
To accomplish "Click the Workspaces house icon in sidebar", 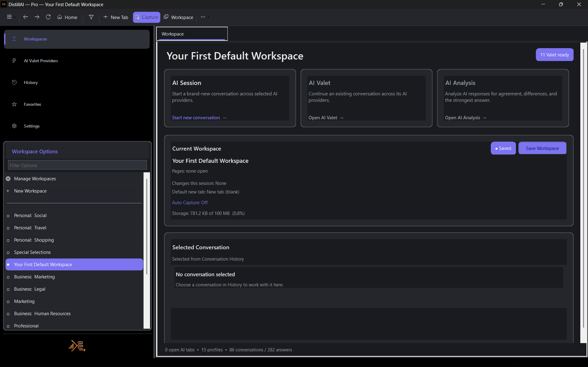I will pos(14,39).
